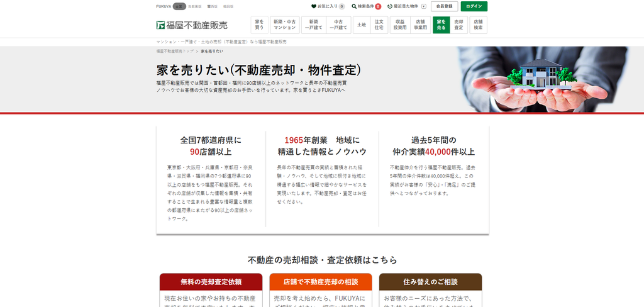Click the 1965年創業 heading text

click(306, 140)
